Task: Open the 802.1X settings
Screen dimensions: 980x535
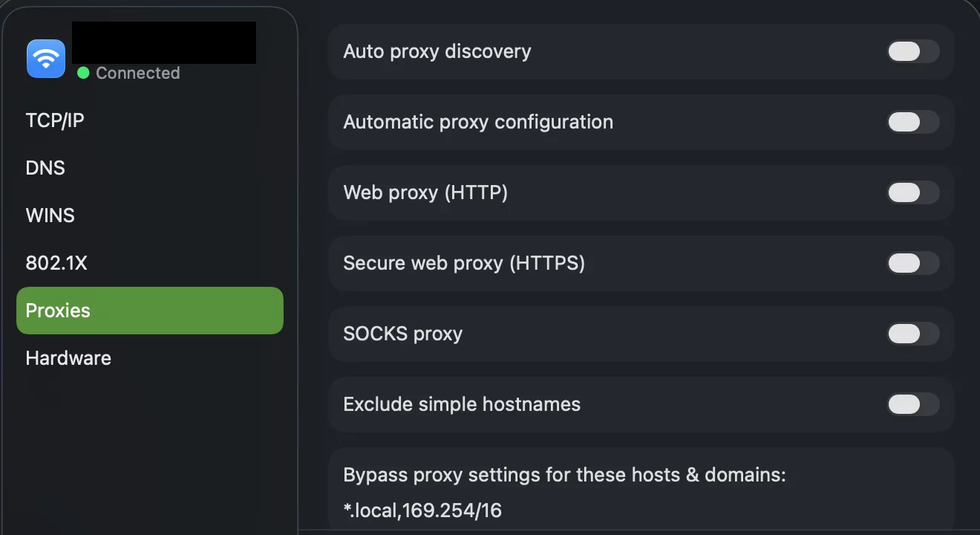Action: [56, 263]
